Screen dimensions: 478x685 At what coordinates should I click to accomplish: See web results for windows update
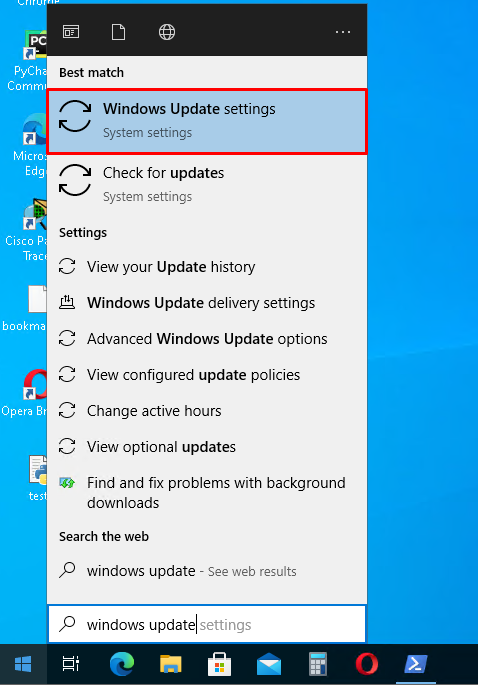207,571
